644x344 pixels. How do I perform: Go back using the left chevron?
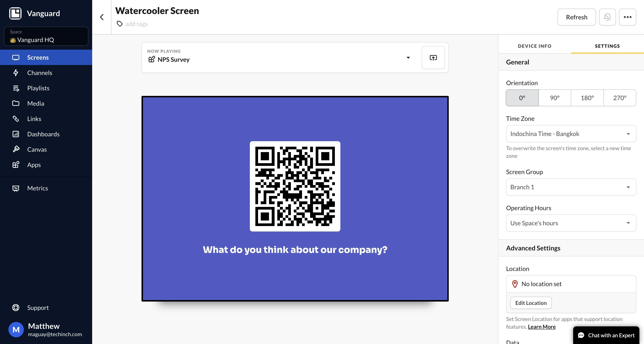[102, 17]
